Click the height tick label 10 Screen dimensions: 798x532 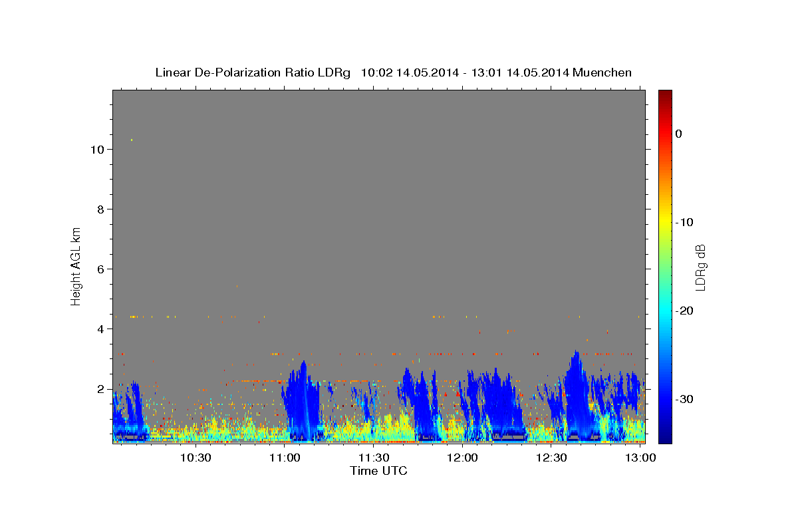tap(97, 150)
